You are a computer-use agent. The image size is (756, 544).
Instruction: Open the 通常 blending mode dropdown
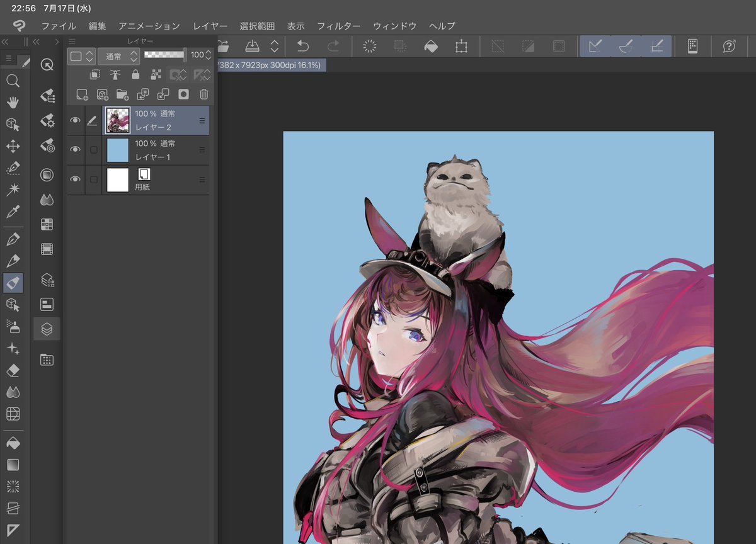[118, 56]
